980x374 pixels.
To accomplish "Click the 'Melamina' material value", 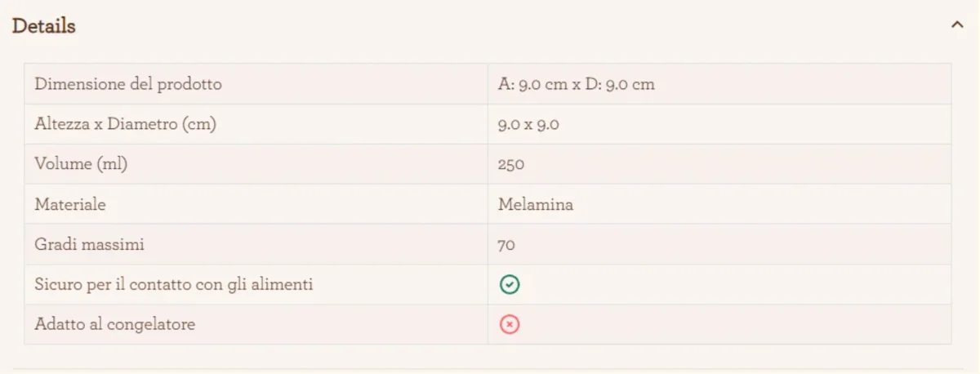I will pos(536,204).
